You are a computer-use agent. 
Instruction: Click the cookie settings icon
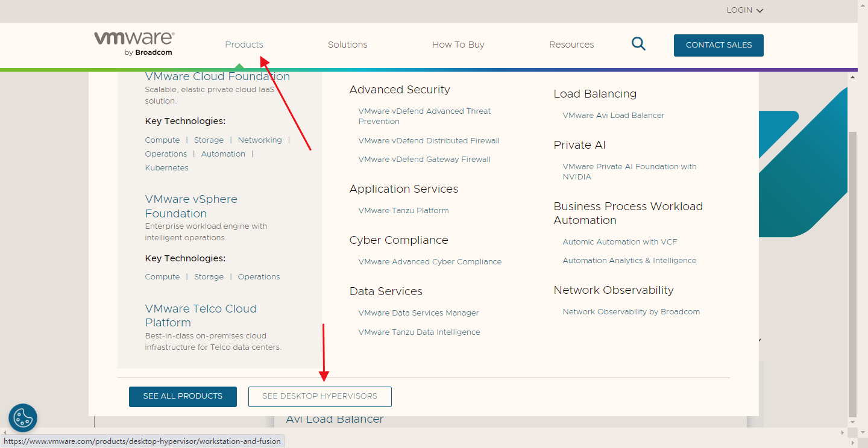point(23,418)
